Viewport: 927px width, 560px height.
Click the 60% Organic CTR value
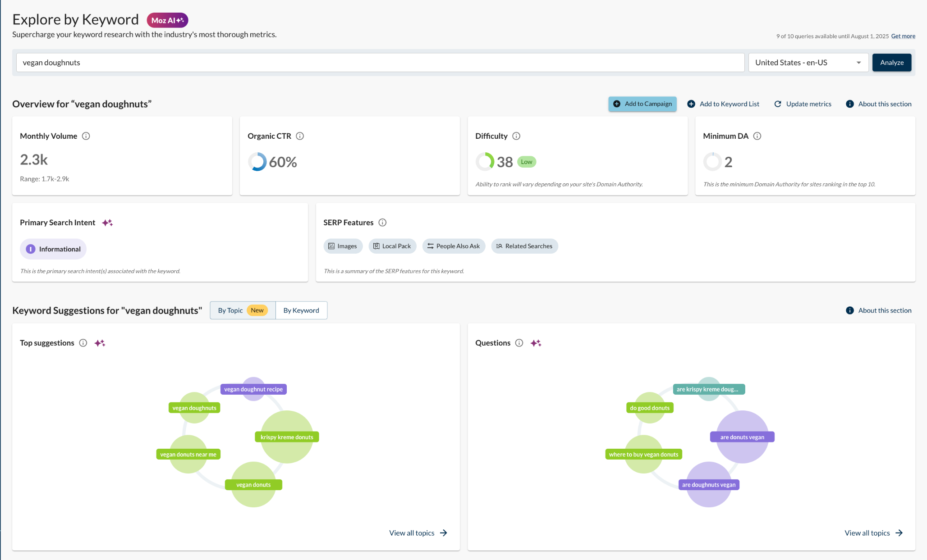pyautogui.click(x=283, y=162)
